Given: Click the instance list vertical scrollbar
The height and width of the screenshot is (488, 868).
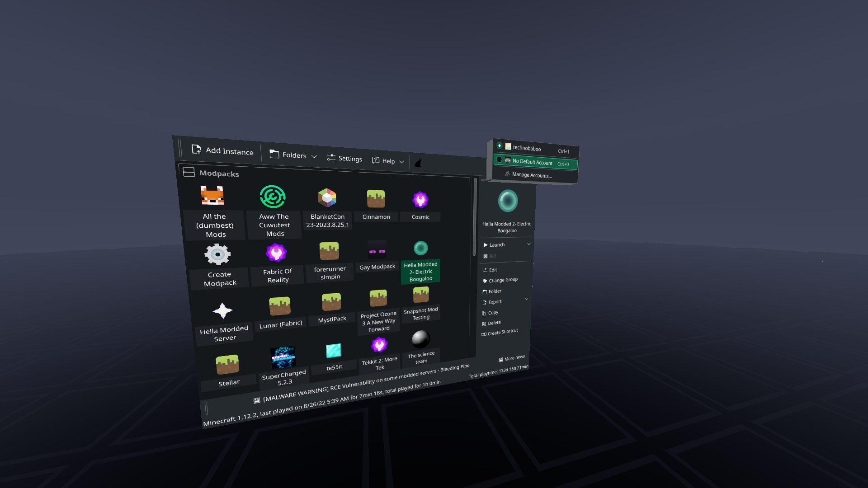Looking at the screenshot, I should click(475, 217).
